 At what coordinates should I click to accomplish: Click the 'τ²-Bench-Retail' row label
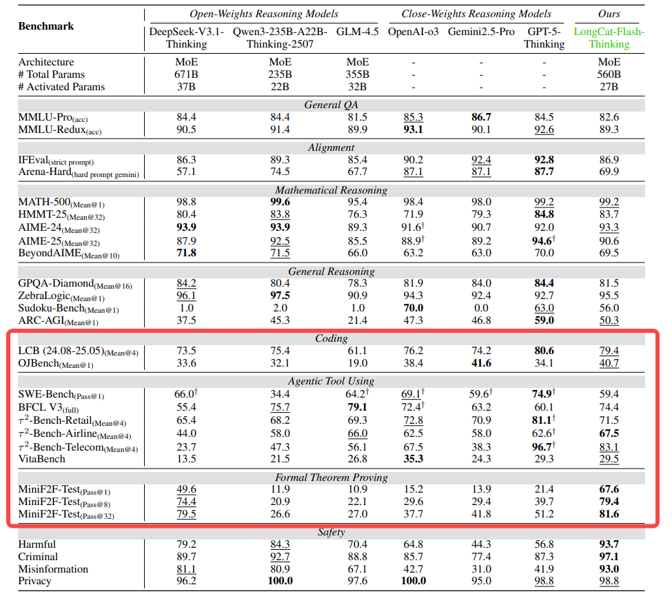72,420
